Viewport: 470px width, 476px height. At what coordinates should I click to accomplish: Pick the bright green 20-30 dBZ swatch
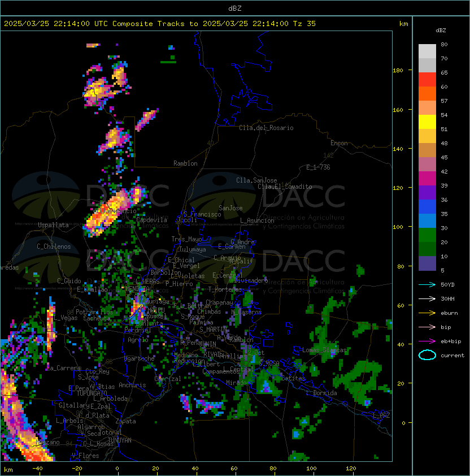pos(427,235)
